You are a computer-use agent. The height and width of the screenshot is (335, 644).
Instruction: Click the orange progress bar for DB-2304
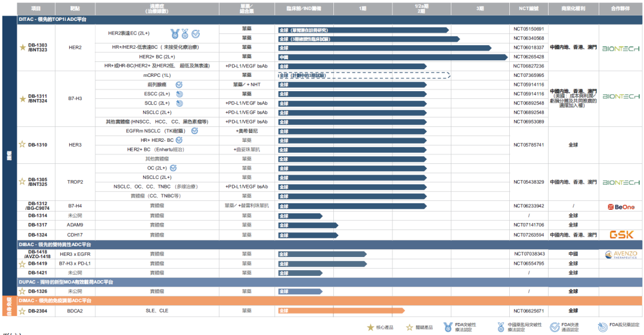341,311
